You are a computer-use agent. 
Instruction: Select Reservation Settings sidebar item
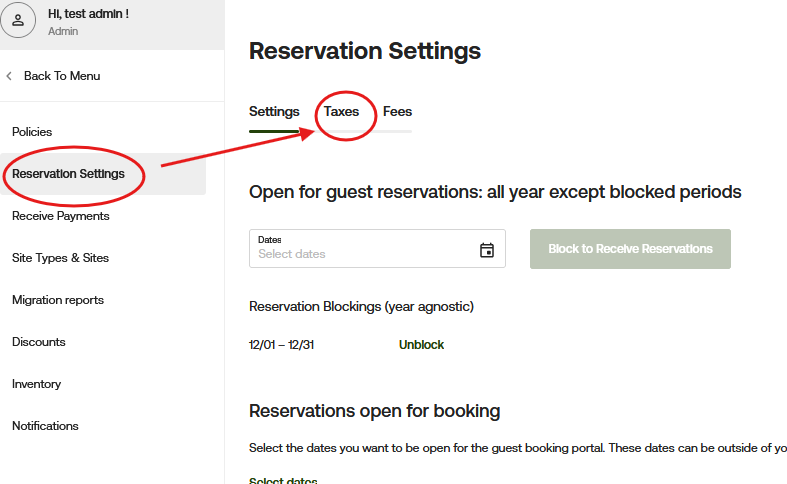pos(68,174)
